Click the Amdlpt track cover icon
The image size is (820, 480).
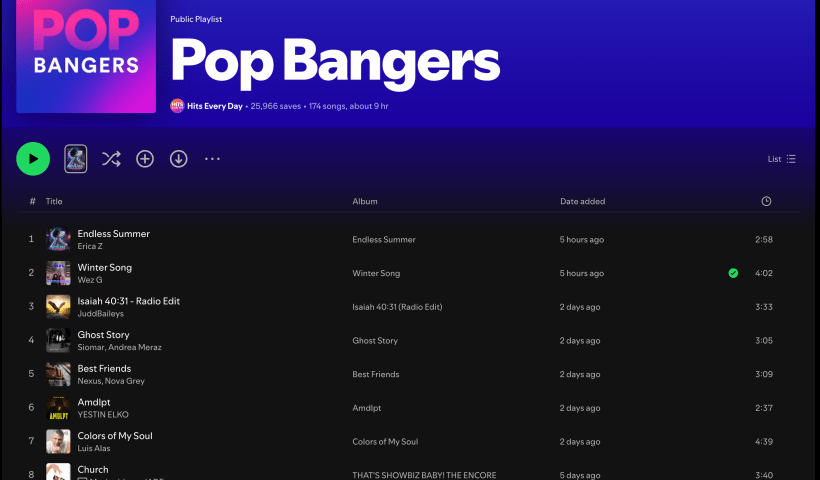[x=58, y=408]
